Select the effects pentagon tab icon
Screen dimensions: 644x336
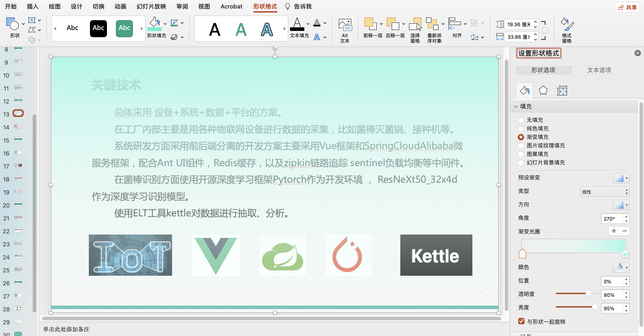coord(543,90)
